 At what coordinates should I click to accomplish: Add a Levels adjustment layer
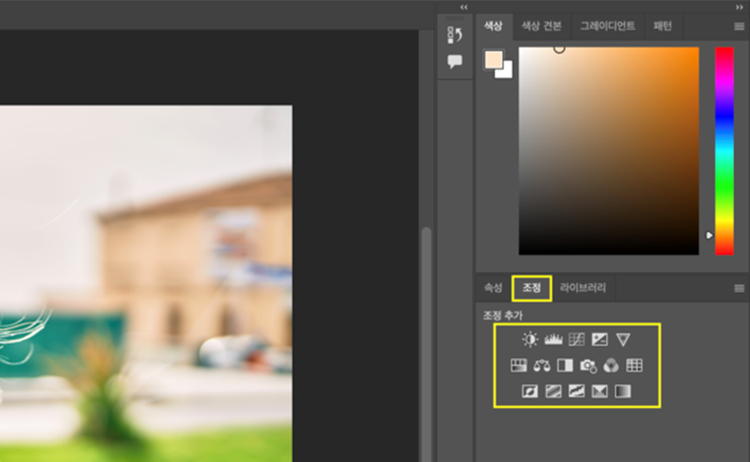(x=553, y=340)
